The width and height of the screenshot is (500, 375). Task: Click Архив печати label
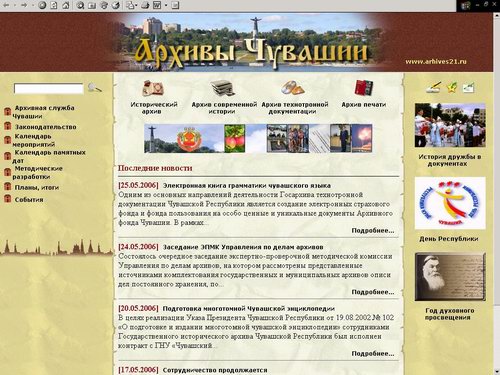(x=364, y=104)
